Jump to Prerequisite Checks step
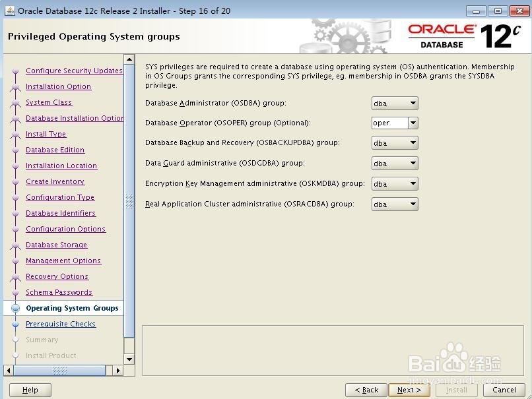 click(x=61, y=324)
